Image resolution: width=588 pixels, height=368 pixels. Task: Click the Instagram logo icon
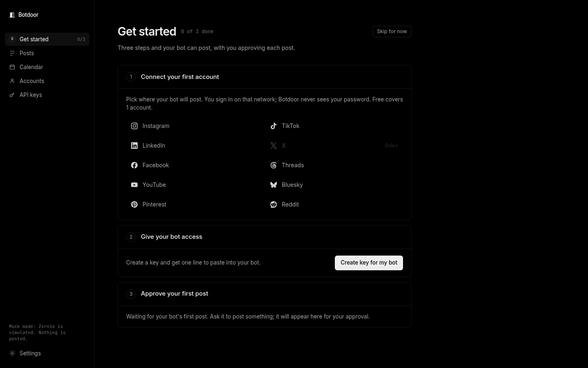click(134, 126)
